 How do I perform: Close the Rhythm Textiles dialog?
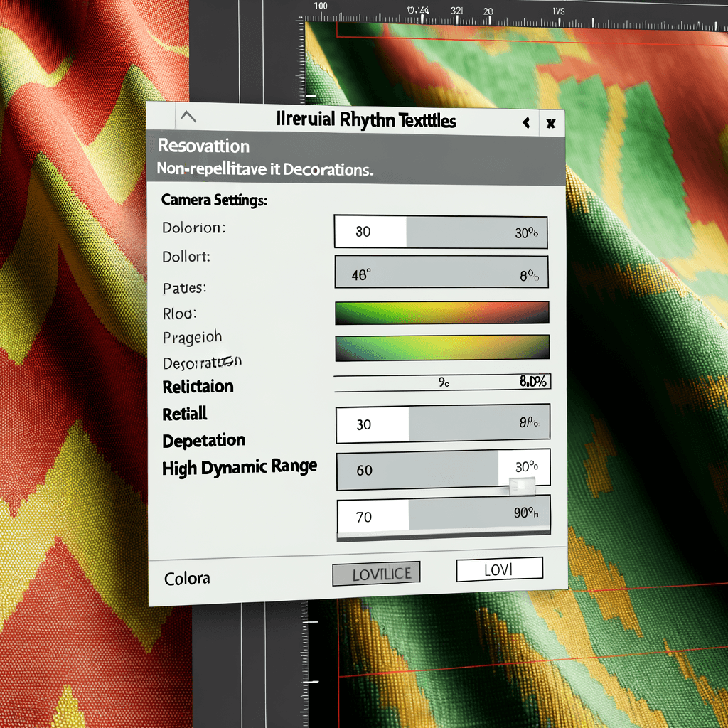551,124
